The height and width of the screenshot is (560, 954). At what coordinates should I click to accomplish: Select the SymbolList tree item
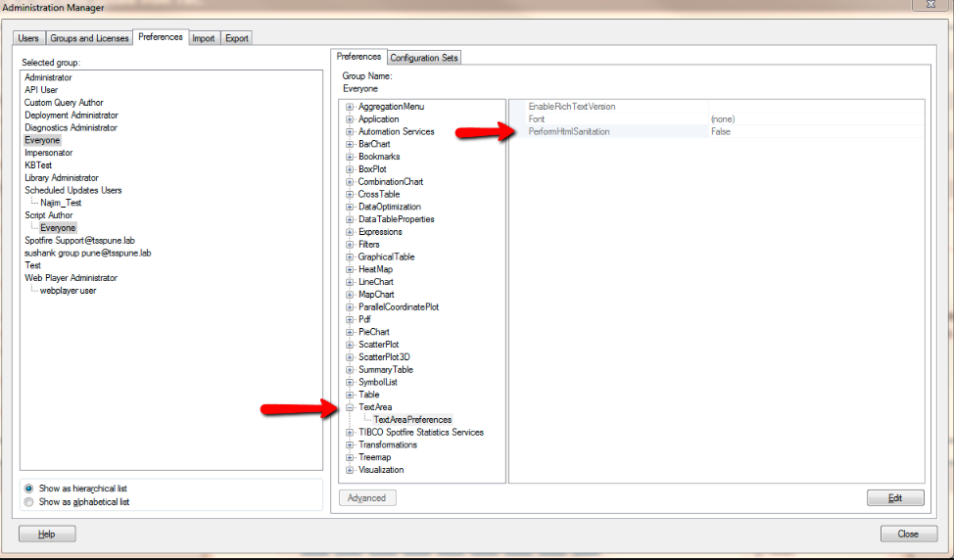click(378, 383)
